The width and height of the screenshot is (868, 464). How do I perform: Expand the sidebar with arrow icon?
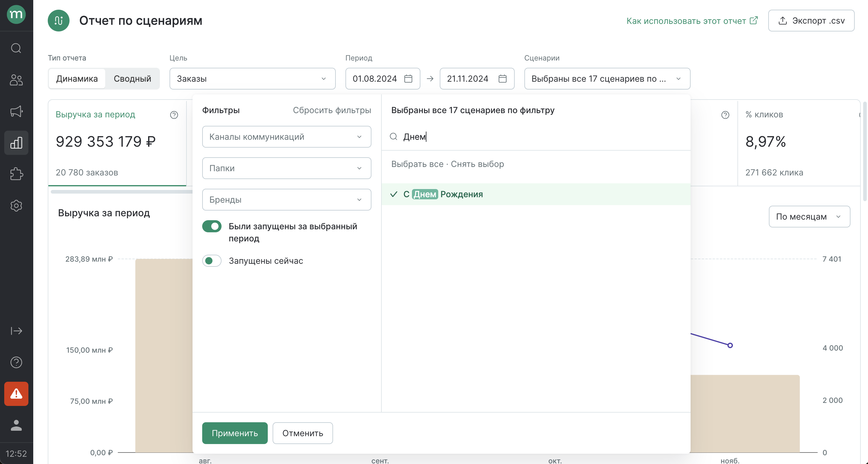pyautogui.click(x=16, y=331)
